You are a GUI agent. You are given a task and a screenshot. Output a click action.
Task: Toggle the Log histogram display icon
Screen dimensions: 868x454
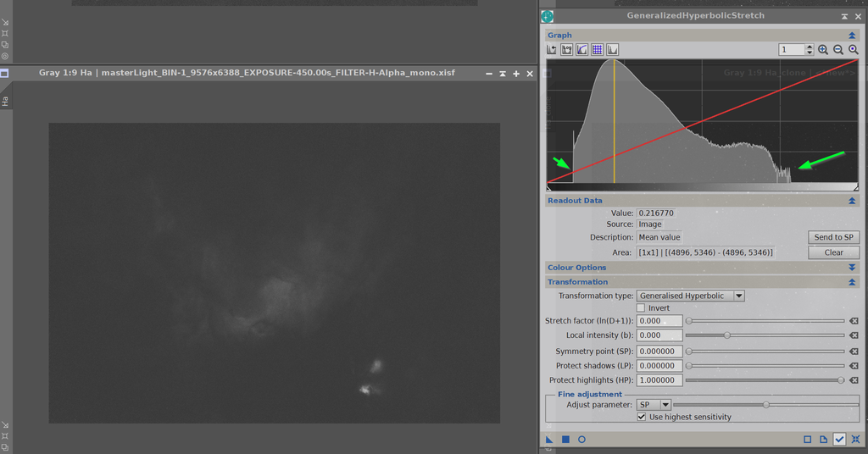coord(566,50)
